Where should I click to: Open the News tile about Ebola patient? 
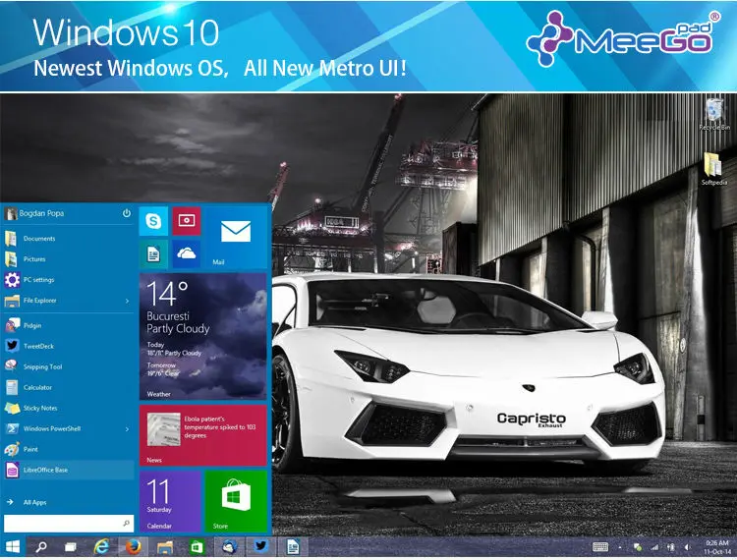tap(203, 435)
